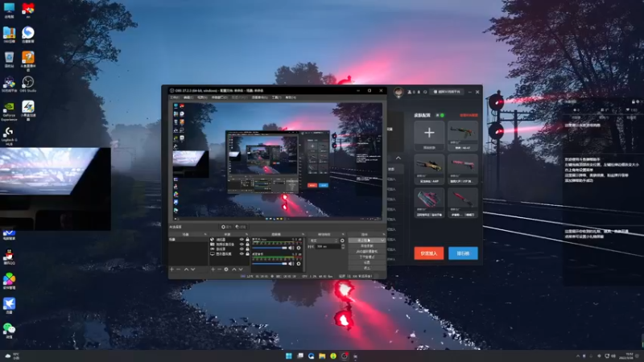This screenshot has width=644, height=362.
Task: Open the scene transition type dropdown
Action: (324, 241)
